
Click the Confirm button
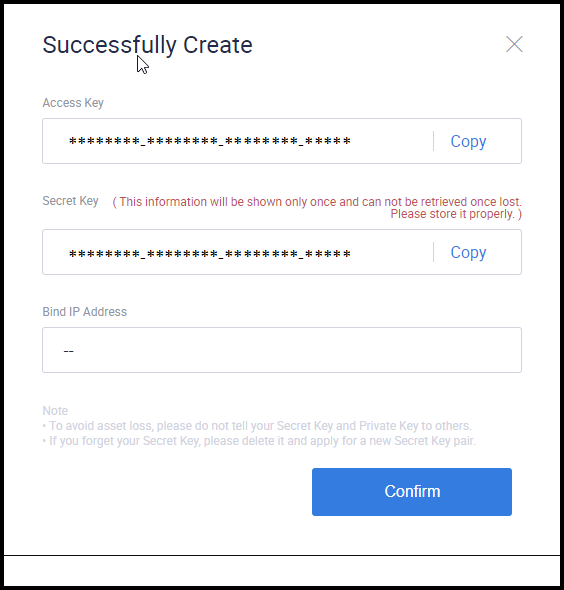pyautogui.click(x=412, y=492)
